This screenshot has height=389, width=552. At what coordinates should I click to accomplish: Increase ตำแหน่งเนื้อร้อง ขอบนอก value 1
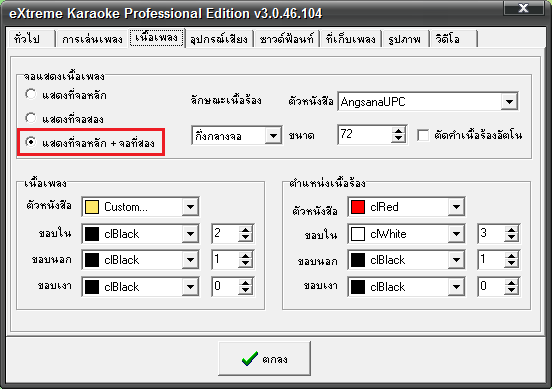[x=512, y=256]
